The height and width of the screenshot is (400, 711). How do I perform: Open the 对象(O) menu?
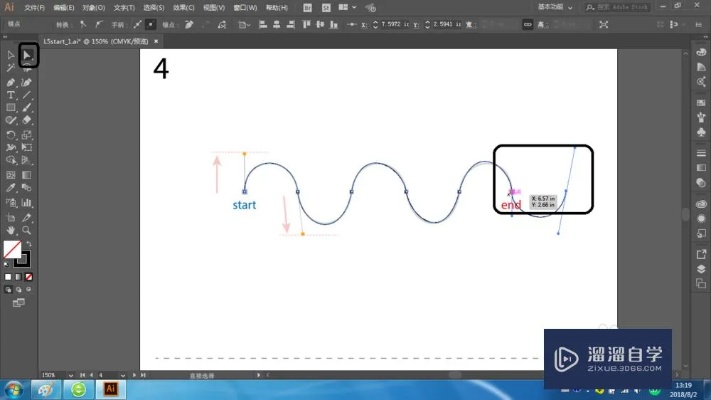click(93, 8)
